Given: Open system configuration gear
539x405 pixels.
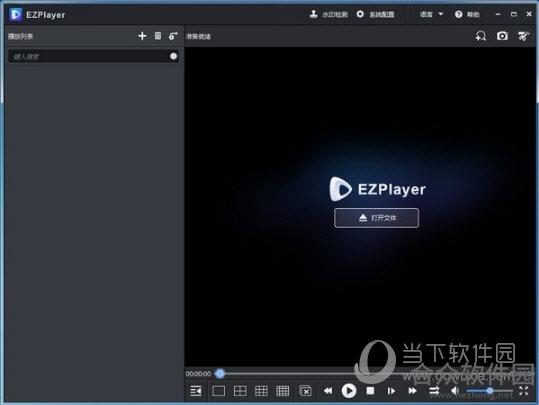Looking at the screenshot, I should [375, 14].
